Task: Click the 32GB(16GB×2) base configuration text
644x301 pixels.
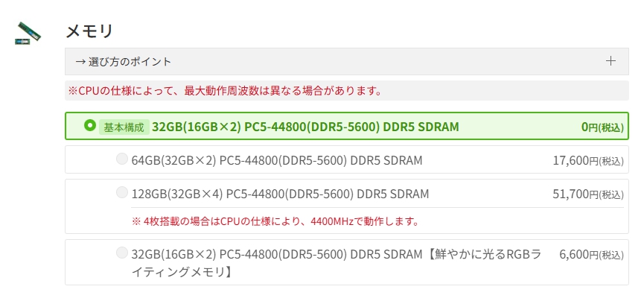Action: tap(305, 127)
